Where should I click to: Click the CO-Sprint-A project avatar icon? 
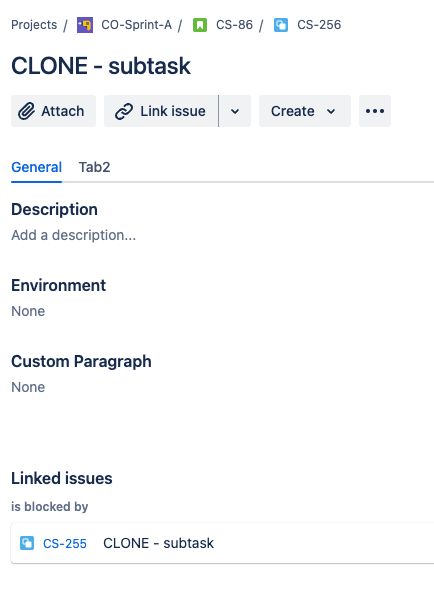[x=85, y=25]
